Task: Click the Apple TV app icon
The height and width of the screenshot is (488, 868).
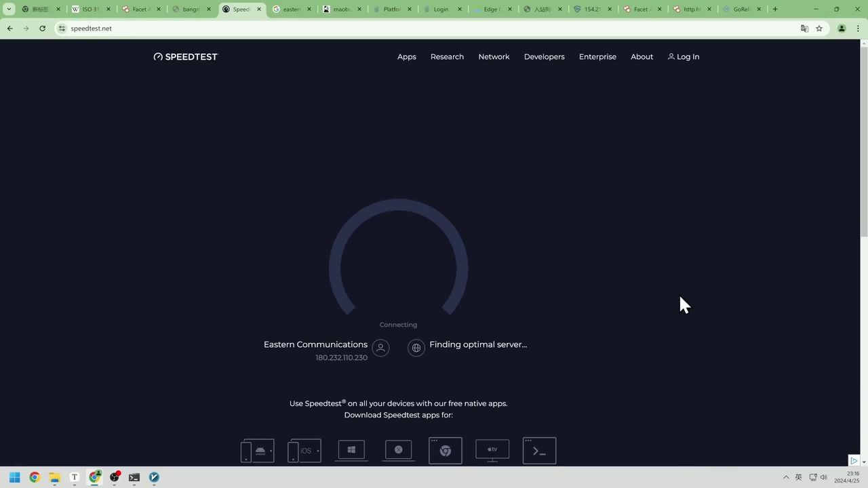Action: [x=492, y=450]
